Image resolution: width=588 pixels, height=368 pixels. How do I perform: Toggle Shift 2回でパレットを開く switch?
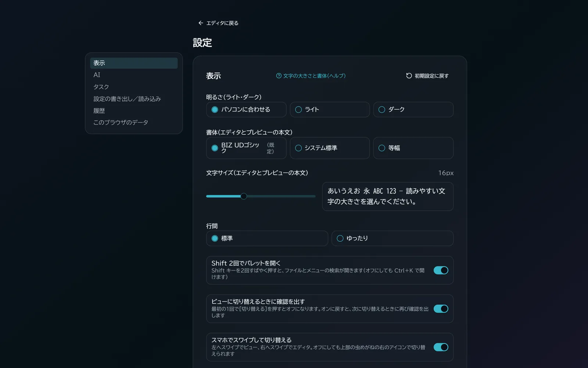441,270
